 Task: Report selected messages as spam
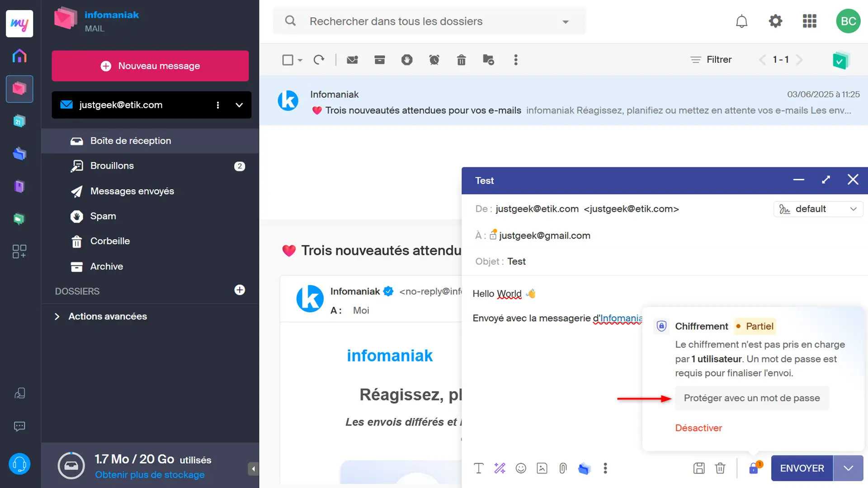(x=407, y=60)
